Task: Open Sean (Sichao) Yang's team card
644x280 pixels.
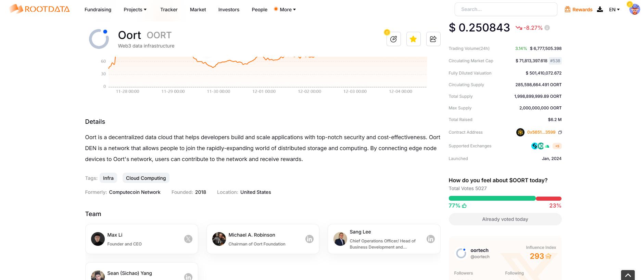Action: [142, 271]
